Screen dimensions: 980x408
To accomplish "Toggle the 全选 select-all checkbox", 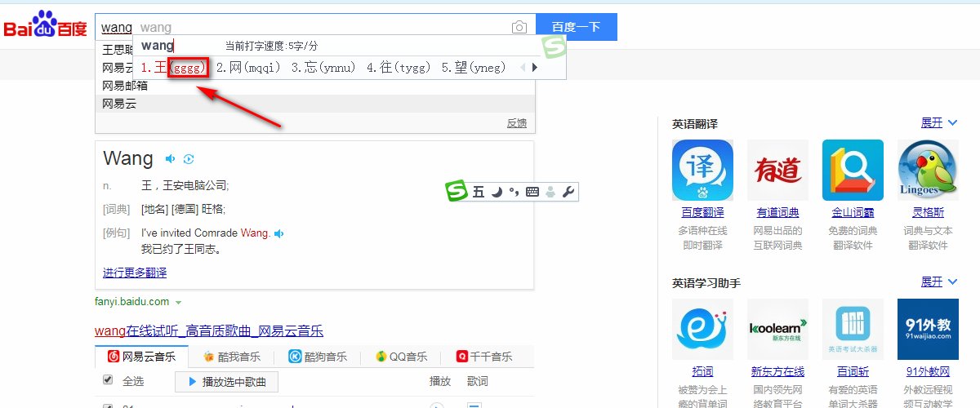I will pos(108,380).
